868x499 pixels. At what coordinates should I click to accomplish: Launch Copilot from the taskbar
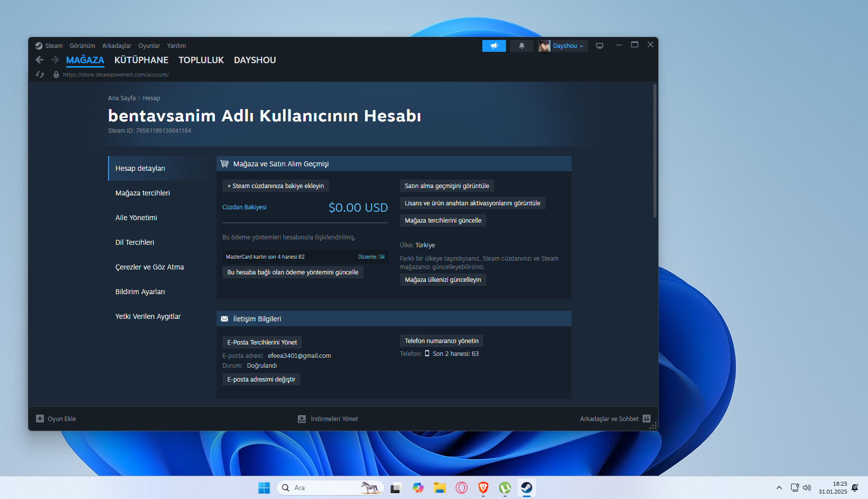click(x=418, y=488)
